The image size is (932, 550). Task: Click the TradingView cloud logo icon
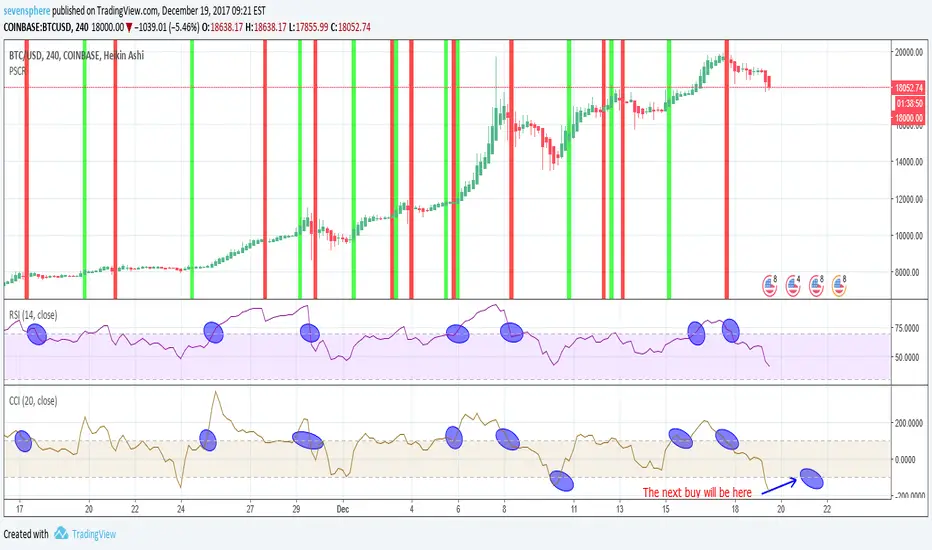pyautogui.click(x=61, y=533)
